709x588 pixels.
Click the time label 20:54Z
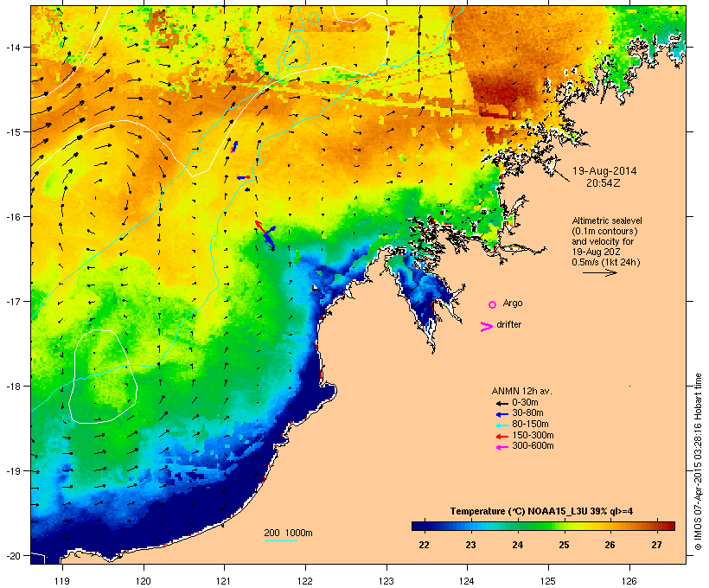604,183
